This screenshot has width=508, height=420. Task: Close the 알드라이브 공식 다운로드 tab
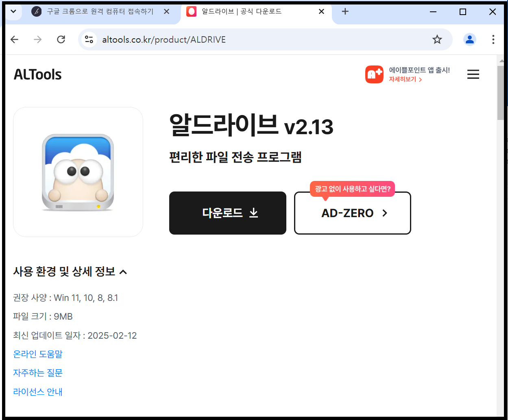click(x=321, y=11)
